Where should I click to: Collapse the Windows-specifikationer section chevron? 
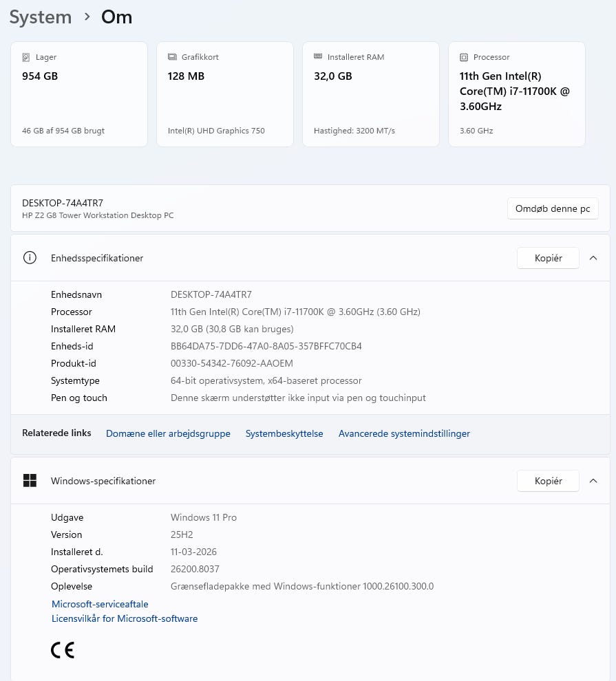pyautogui.click(x=593, y=481)
